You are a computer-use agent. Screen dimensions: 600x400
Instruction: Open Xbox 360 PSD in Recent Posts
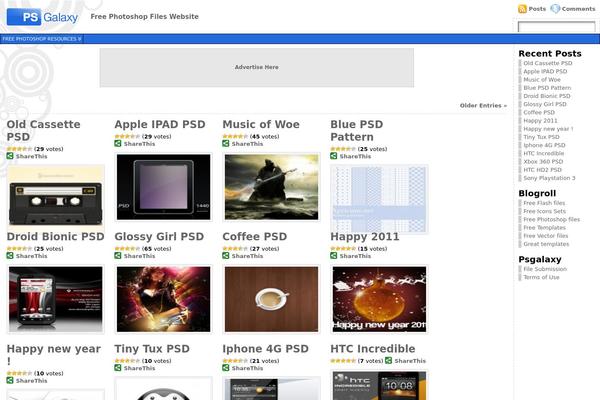click(x=543, y=162)
